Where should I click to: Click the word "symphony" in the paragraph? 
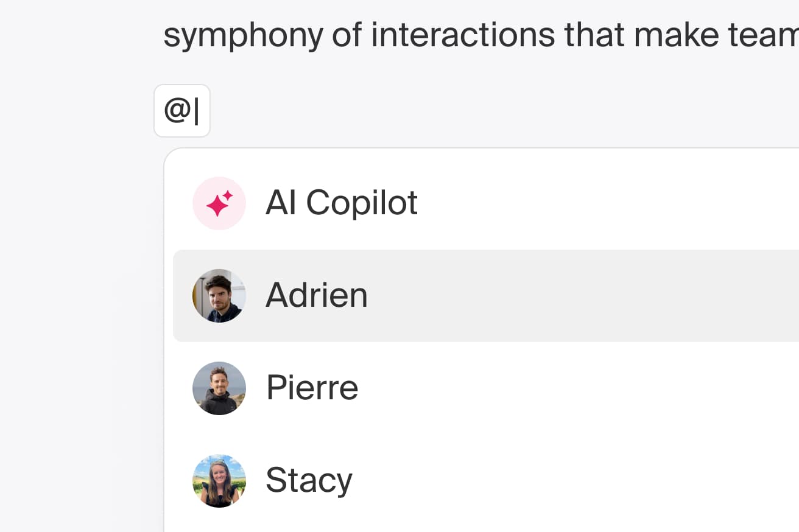point(243,35)
